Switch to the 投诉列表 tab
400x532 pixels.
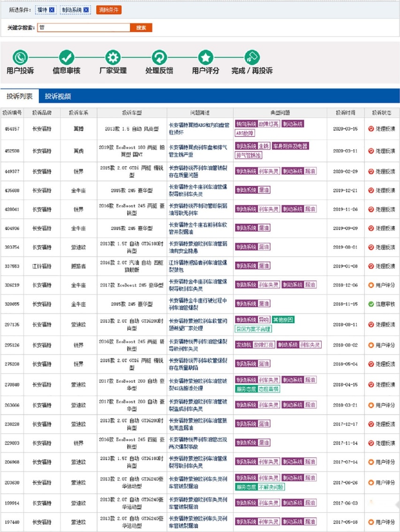click(x=20, y=96)
